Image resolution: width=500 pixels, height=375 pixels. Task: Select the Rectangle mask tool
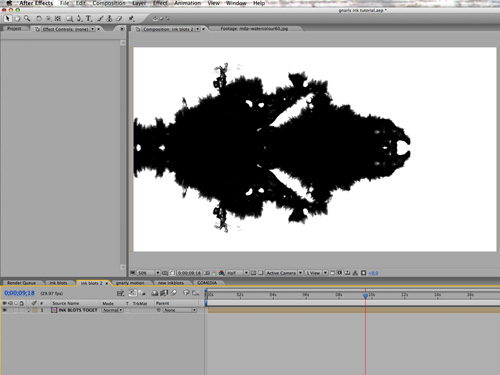click(69, 18)
